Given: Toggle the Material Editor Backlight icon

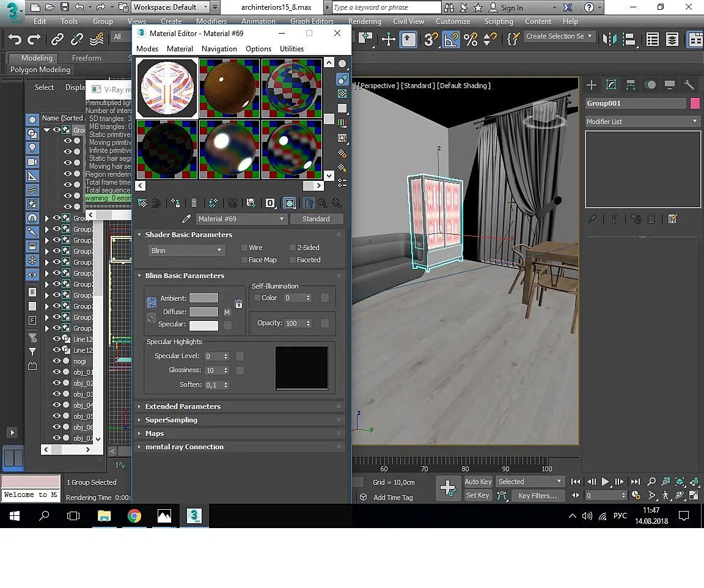Looking at the screenshot, I should pyautogui.click(x=342, y=79).
